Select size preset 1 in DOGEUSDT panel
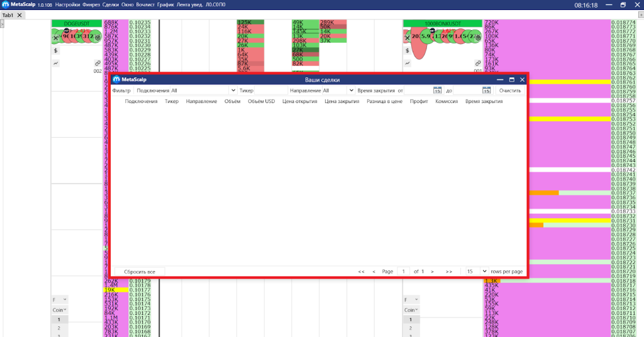Screen dimensions: 644x337 (58, 319)
